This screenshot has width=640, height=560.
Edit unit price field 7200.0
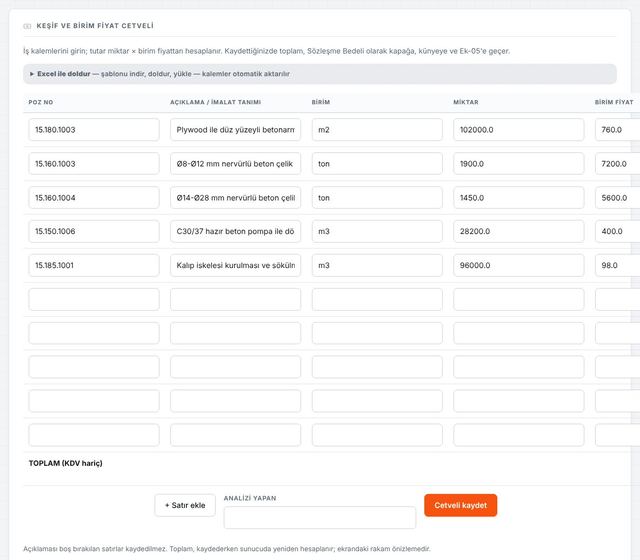pyautogui.click(x=618, y=164)
